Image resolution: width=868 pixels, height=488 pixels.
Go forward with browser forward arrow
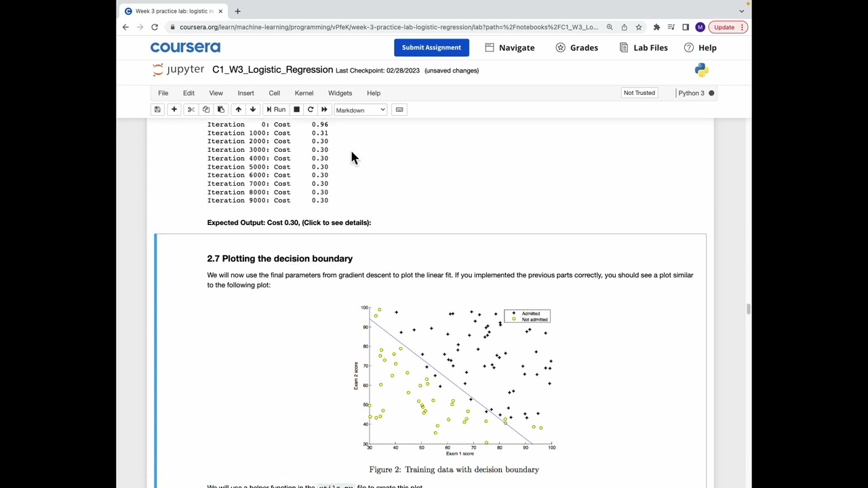(x=140, y=27)
